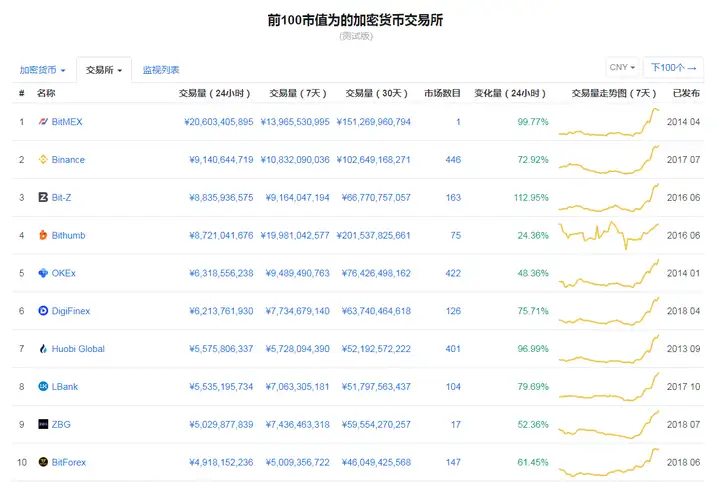This screenshot has height=482, width=720.
Task: Click the Huobi Global flame icon
Action: coord(43,349)
